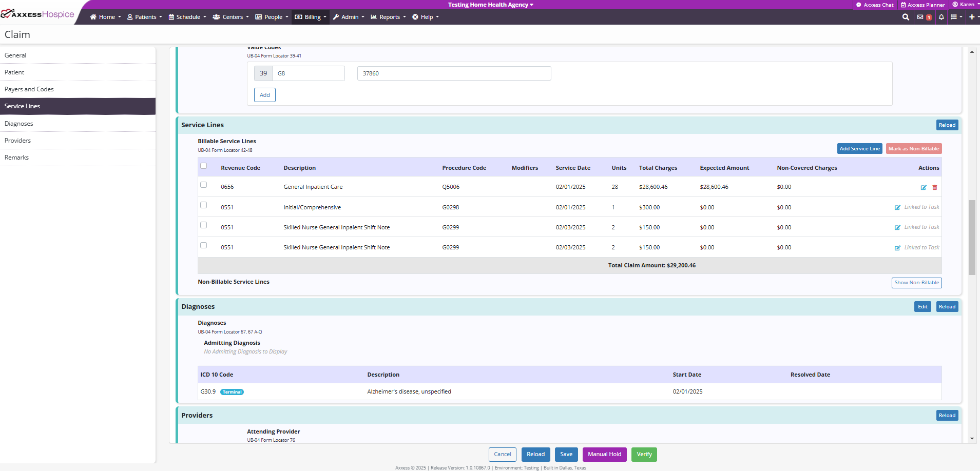Click the value code amount field showing 37860
The height and width of the screenshot is (471, 980).
click(x=454, y=73)
